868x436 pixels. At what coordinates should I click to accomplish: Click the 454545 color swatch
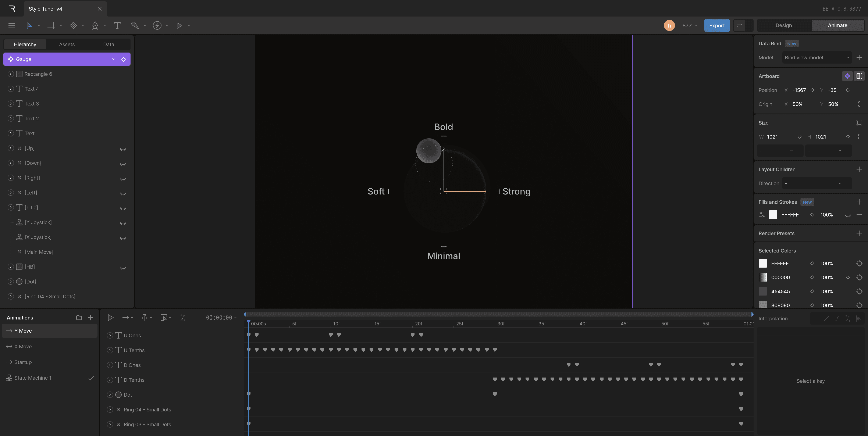click(762, 292)
